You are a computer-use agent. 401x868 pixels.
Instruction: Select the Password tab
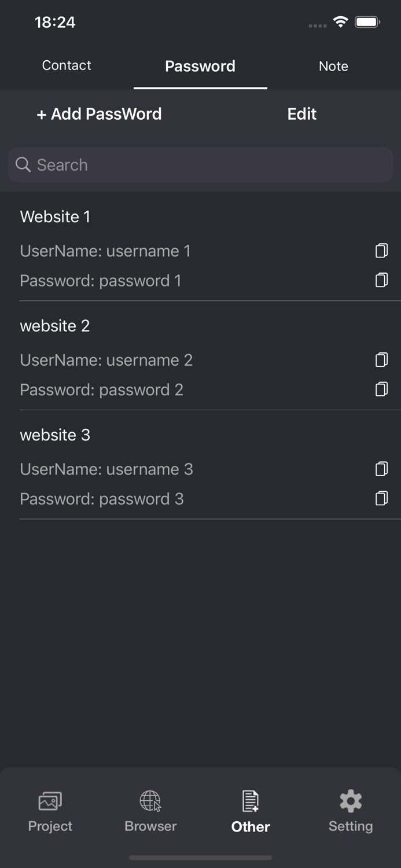click(x=200, y=66)
